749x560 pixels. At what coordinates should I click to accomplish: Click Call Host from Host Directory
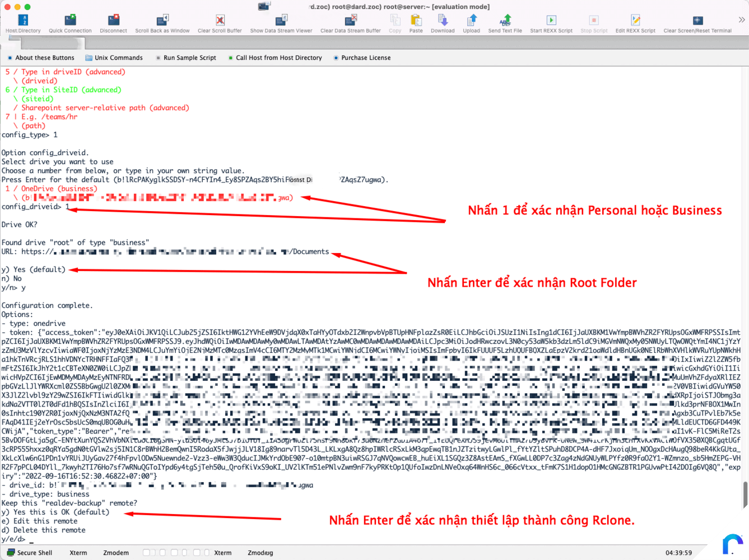tap(275, 58)
